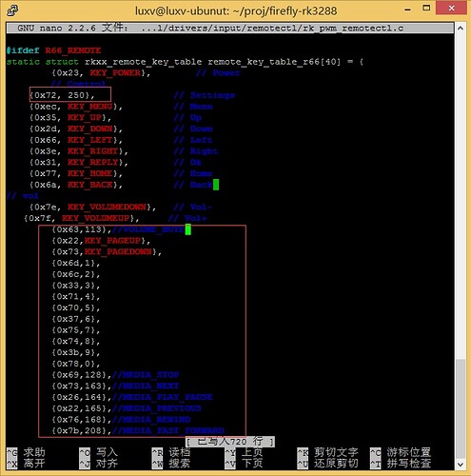Click the scrollbar thumb near bottom
The height and width of the screenshot is (476, 471).
[x=461, y=408]
